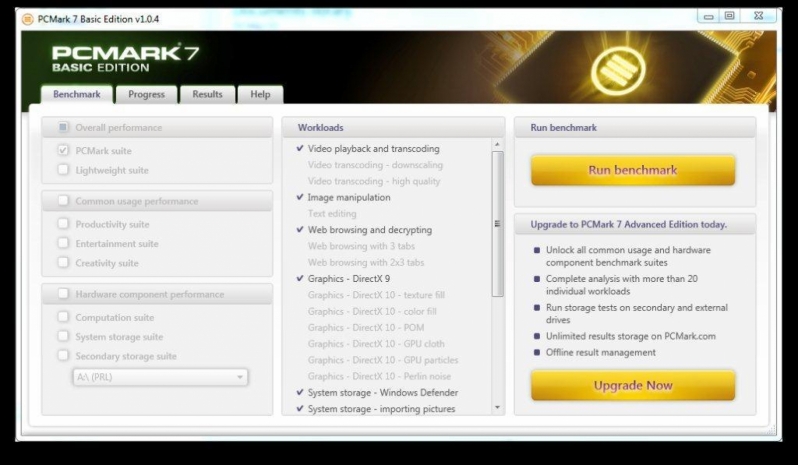This screenshot has width=798, height=465.
Task: Switch to the Progress tab
Action: click(147, 95)
